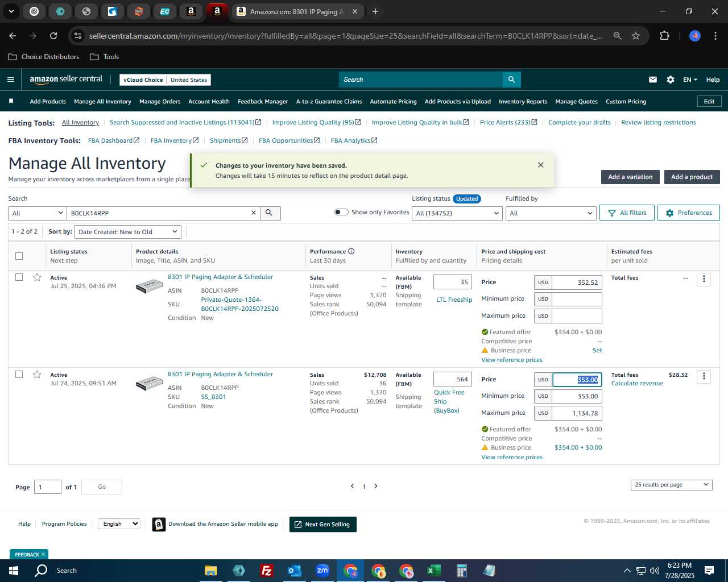Open Automate Pricing menu

pyautogui.click(x=393, y=102)
